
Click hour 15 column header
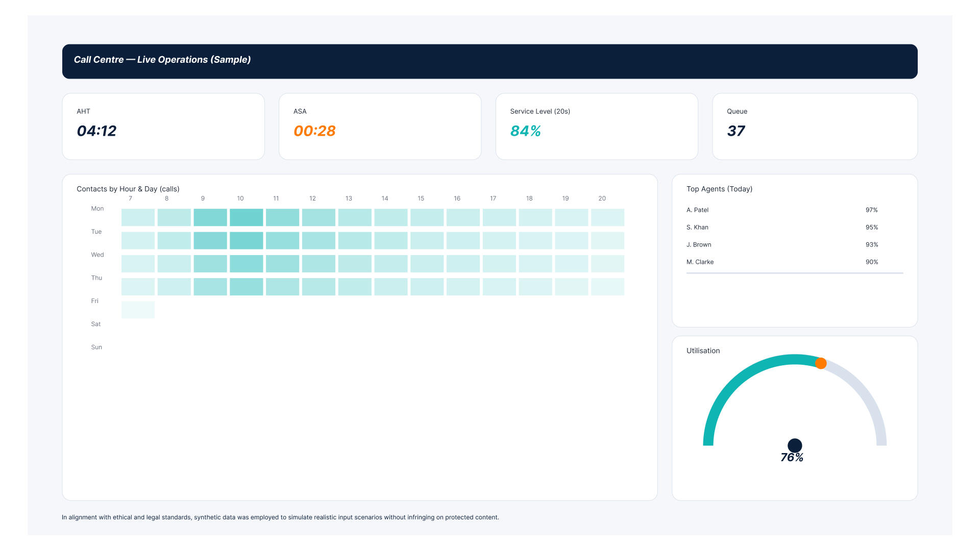coord(421,198)
